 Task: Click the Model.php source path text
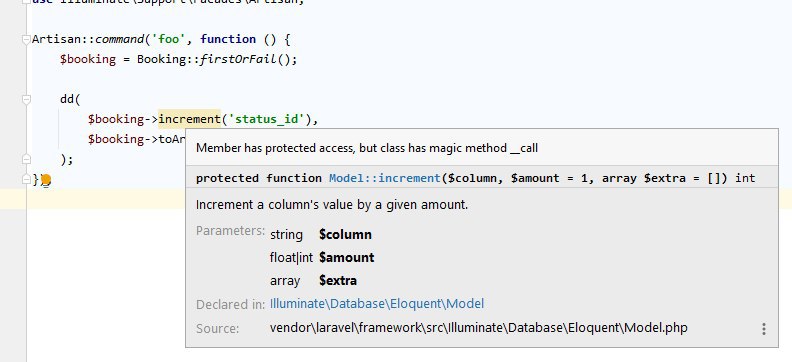[x=478, y=328]
